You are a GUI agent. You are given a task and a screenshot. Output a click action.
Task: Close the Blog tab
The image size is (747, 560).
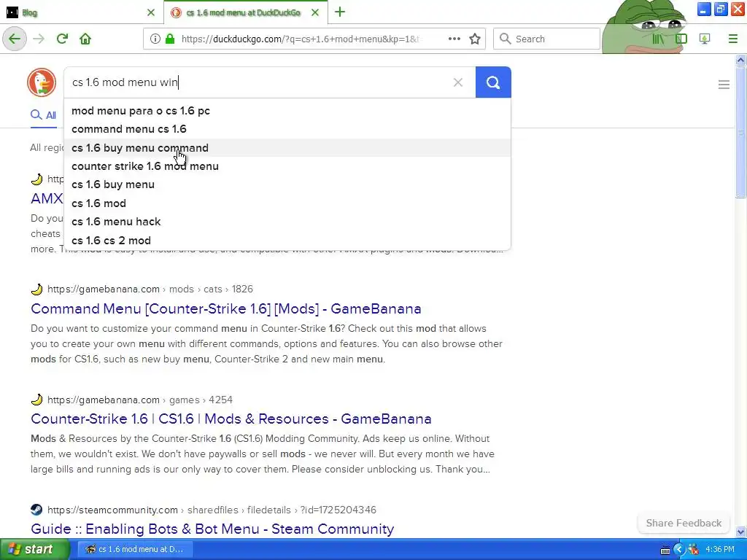point(150,12)
